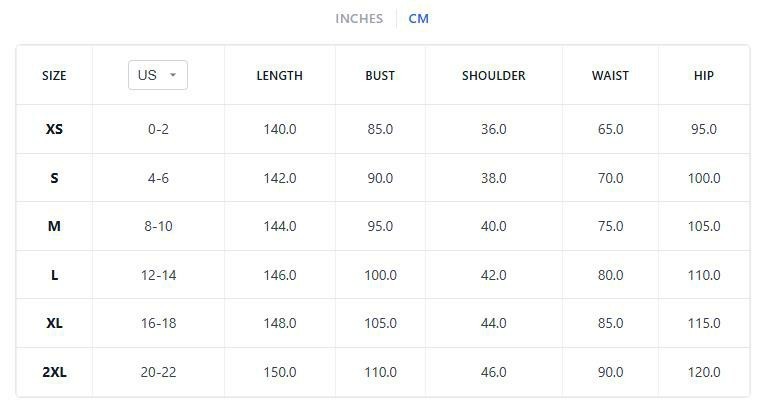
Task: Click the BUST column header
Action: coord(380,76)
